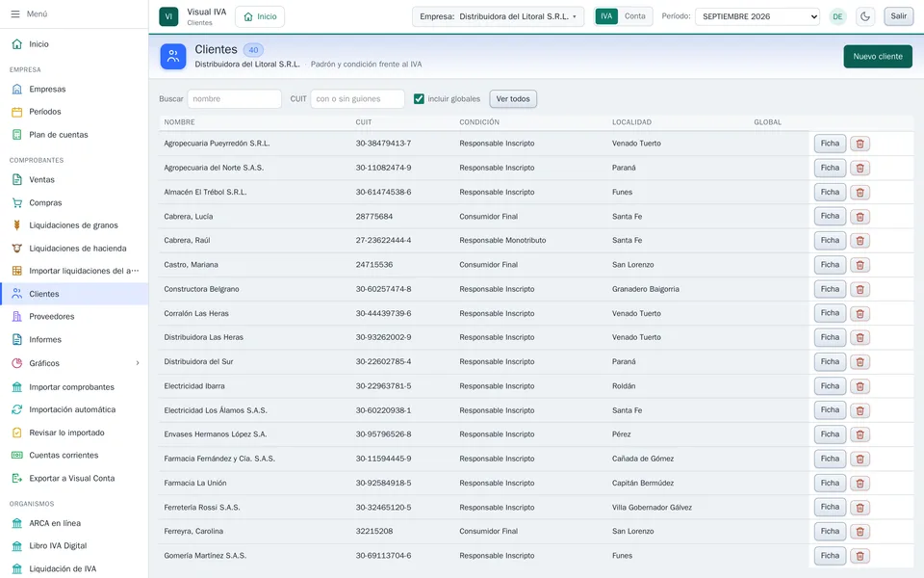Focus the CUIT search input field
Screen dimensions: 924x578
pos(357,99)
